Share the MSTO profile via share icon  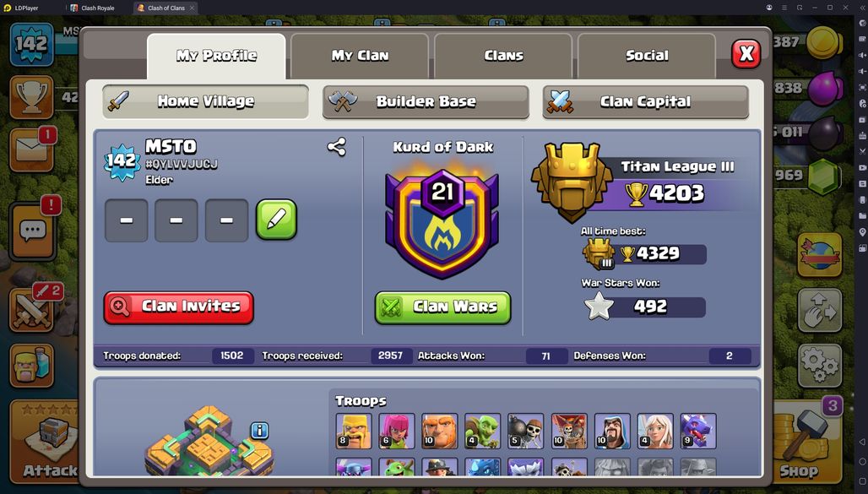336,147
